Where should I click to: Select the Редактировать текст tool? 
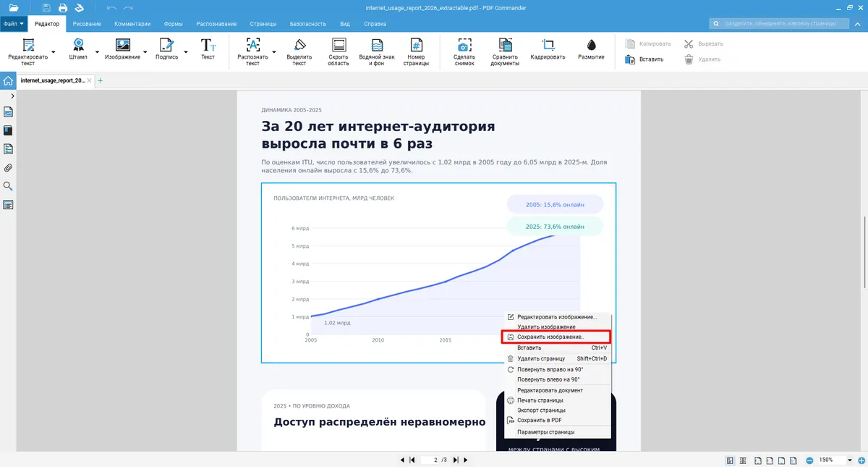[x=27, y=51]
